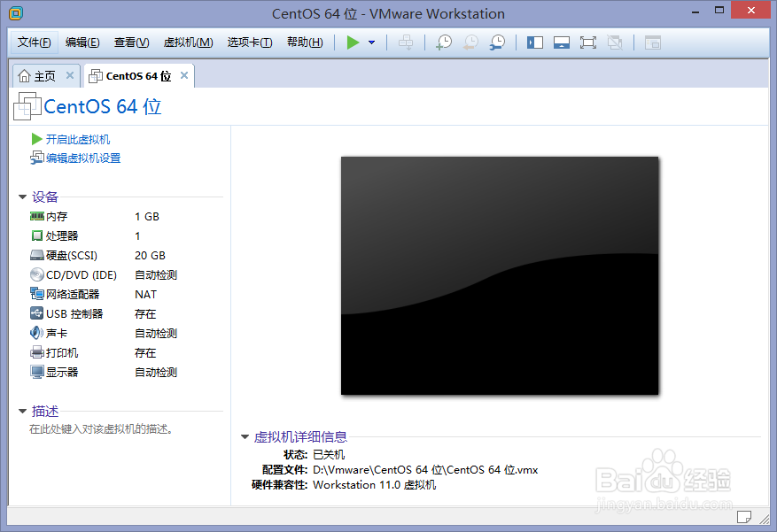Viewport: 777px width, 532px height.
Task: Toggle the thumbnail bar view icon
Action: pyautogui.click(x=562, y=43)
